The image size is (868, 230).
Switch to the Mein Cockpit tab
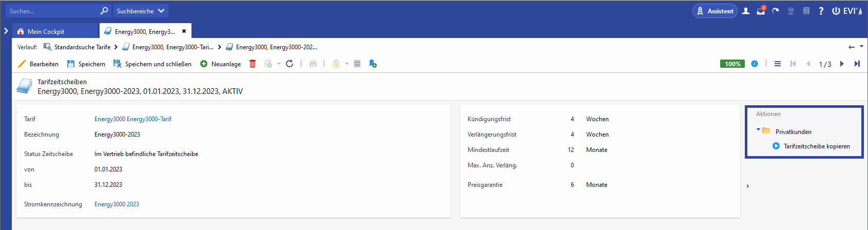click(46, 31)
